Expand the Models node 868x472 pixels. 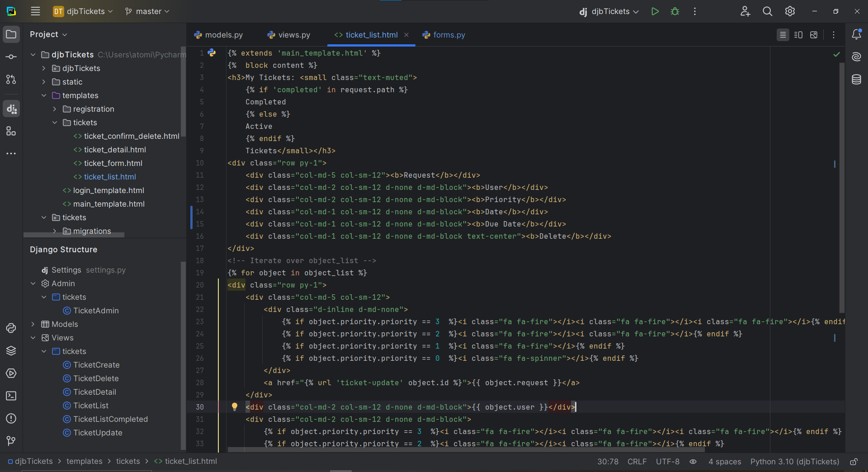[x=33, y=324]
